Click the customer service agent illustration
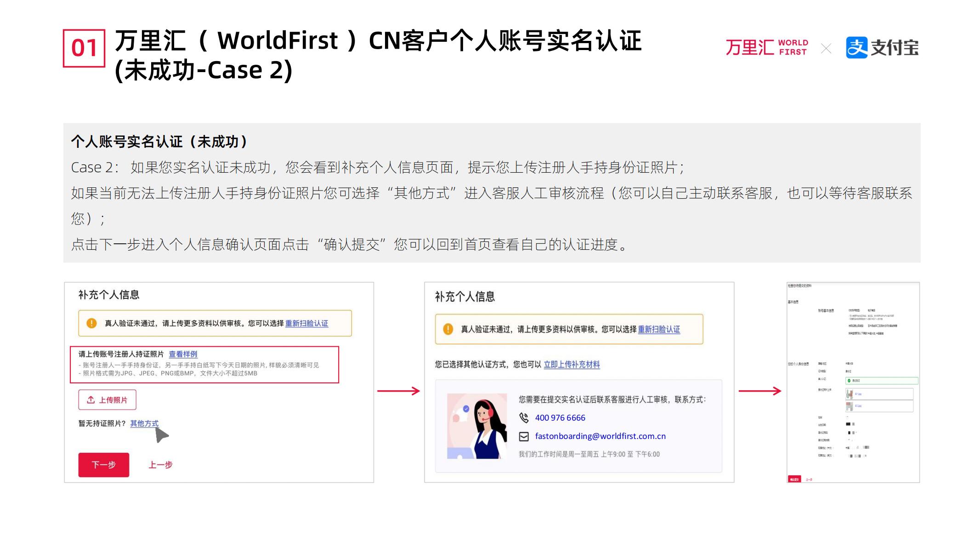This screenshot has width=980, height=551. tap(477, 426)
